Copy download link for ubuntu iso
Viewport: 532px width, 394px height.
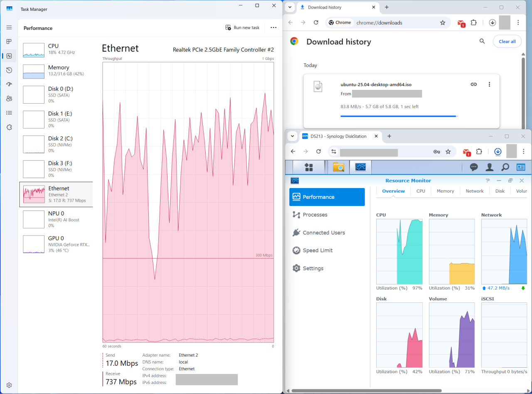coord(473,84)
